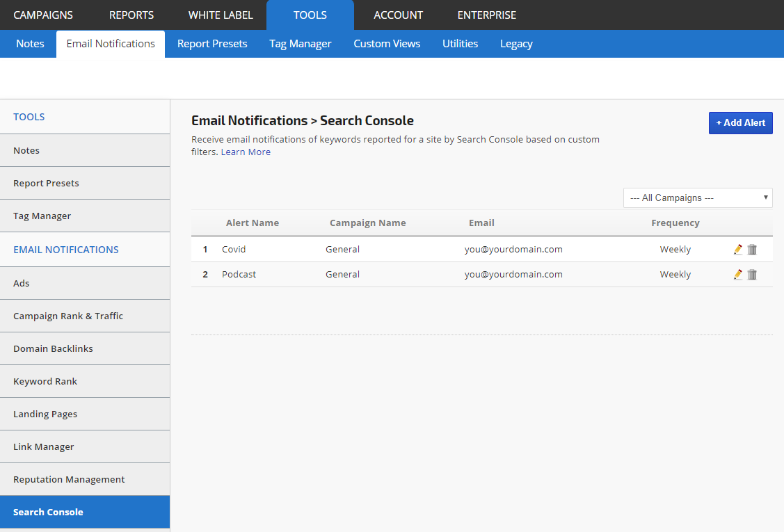Open Domain Backlinks notifications in sidebar
Image resolution: width=784 pixels, height=532 pixels.
[x=53, y=348]
